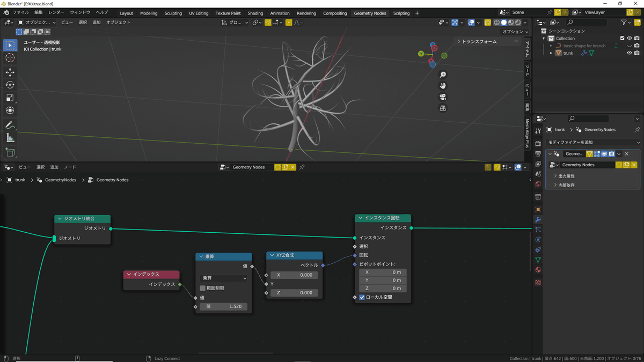Switch to the Modeling workspace tab
Viewport: 644px width, 362px height.
[149, 13]
